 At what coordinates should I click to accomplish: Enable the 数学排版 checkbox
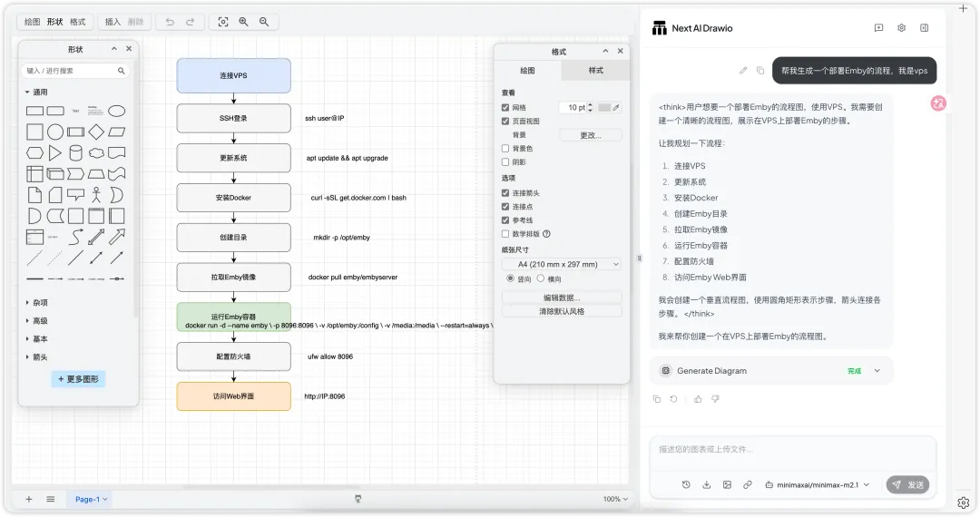[x=505, y=234]
